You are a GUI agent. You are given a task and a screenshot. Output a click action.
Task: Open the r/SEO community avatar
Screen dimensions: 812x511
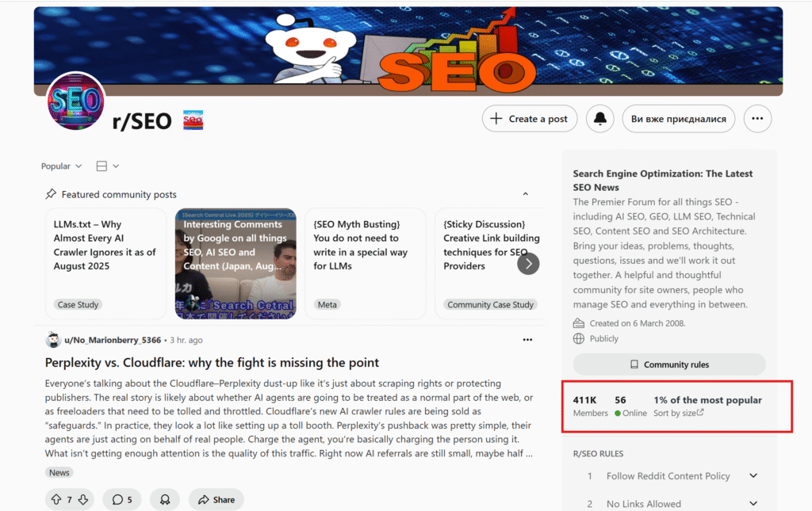(x=75, y=101)
